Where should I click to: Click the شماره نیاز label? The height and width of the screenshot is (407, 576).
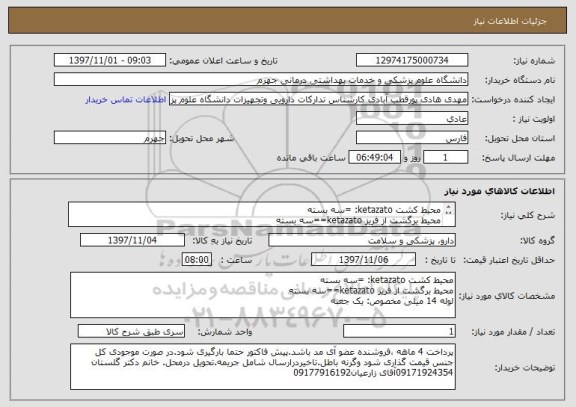coord(534,61)
